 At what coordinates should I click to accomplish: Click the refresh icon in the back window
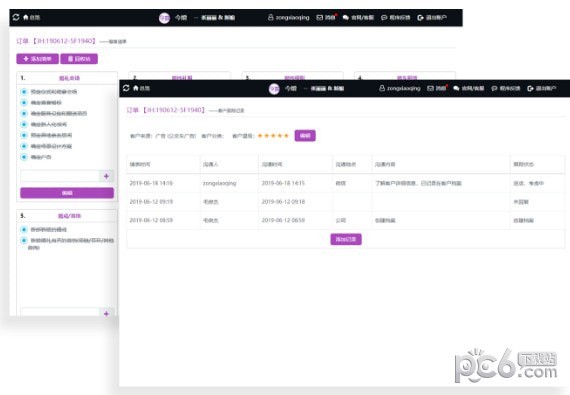point(16,17)
